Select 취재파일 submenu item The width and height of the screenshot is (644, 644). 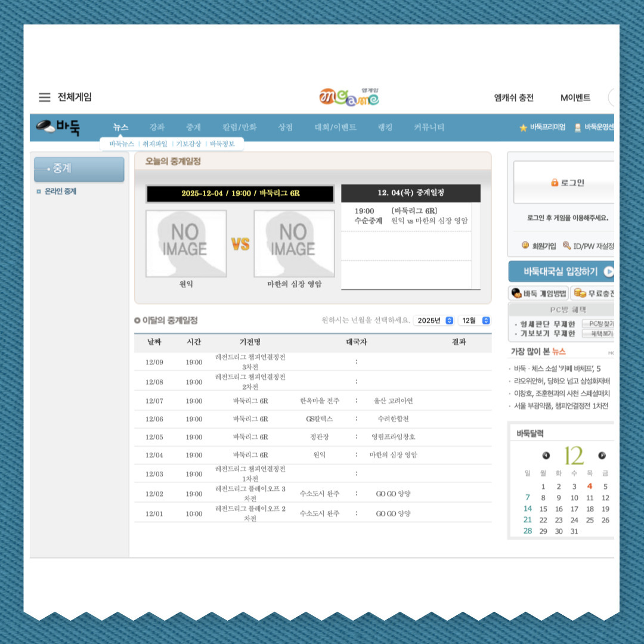click(x=155, y=144)
